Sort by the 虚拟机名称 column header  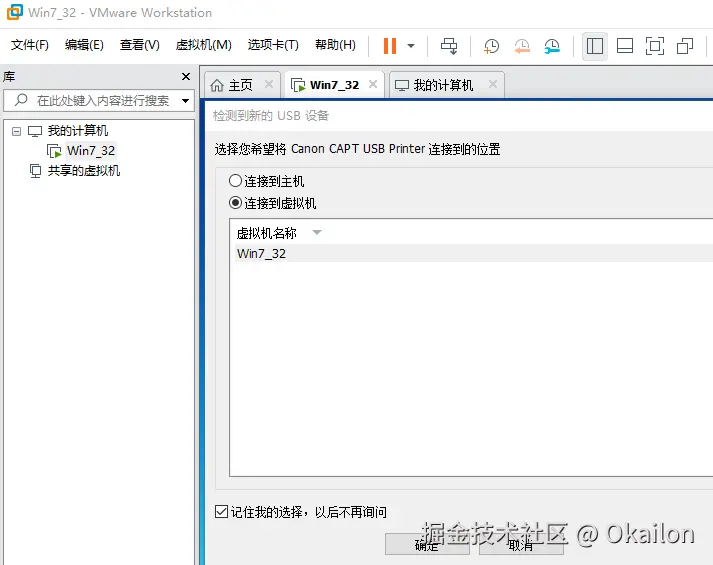(x=266, y=233)
